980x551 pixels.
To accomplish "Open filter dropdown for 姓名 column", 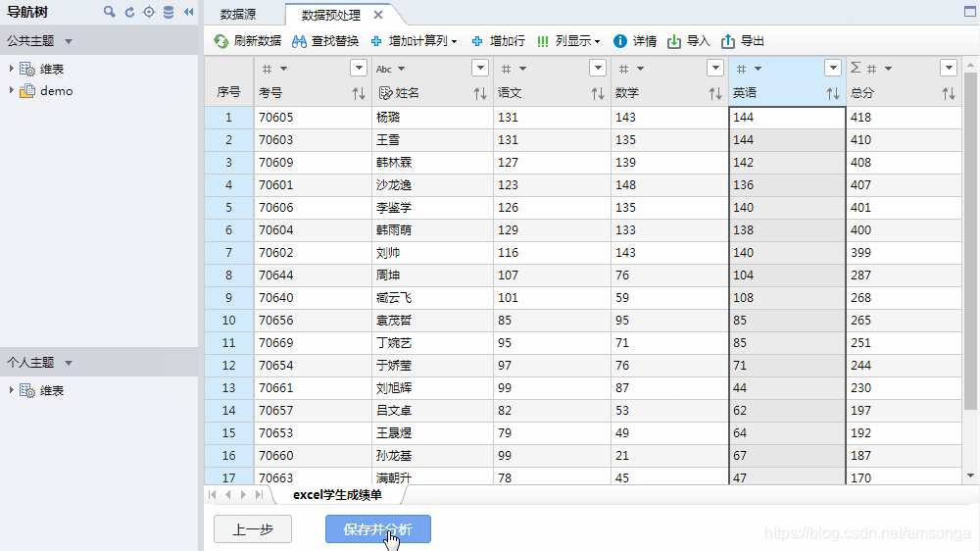I will (480, 68).
